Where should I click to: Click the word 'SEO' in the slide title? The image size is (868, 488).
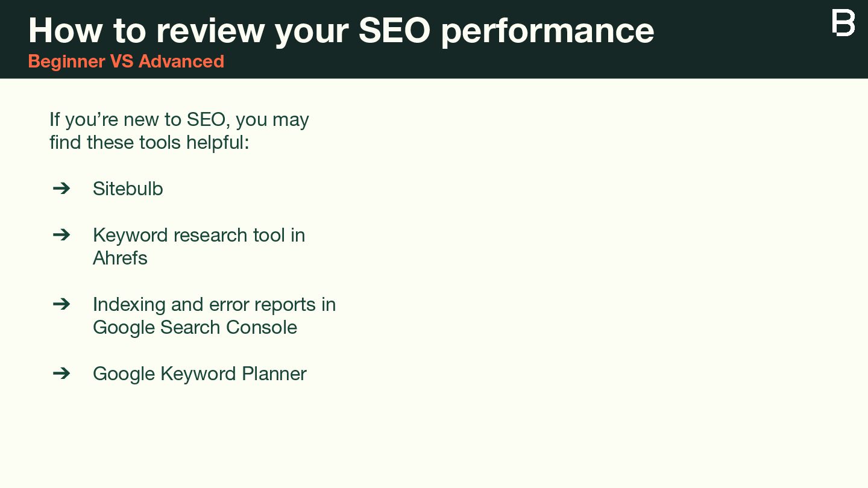[394, 29]
